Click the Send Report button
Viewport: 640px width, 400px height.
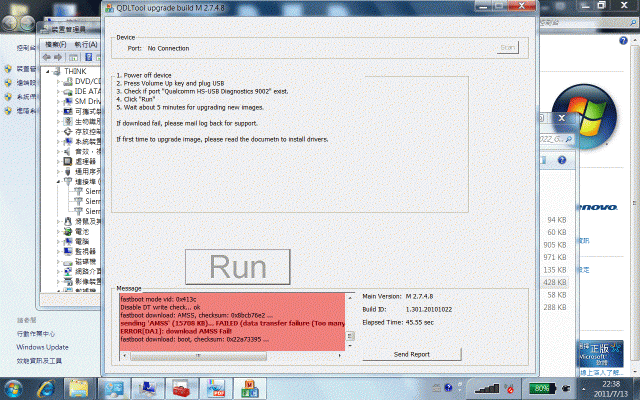coord(412,354)
